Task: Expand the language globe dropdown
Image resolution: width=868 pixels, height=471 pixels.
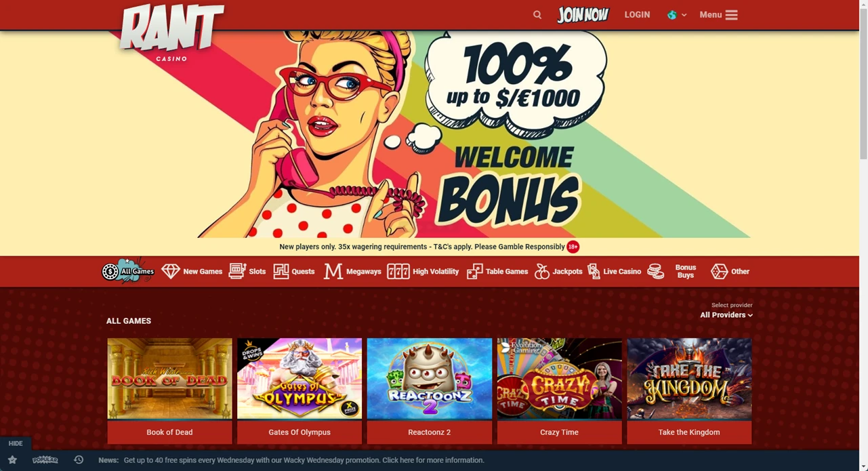Action: click(677, 14)
